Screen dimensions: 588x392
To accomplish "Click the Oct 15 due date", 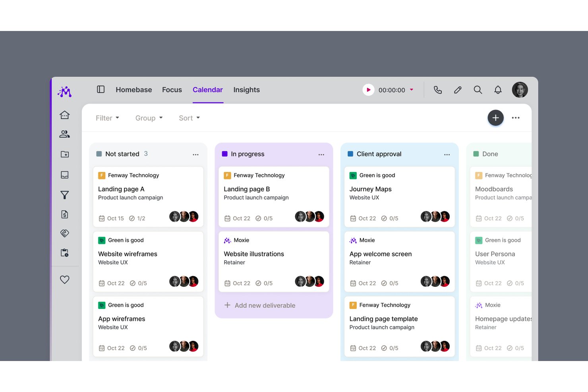I will 111,218.
